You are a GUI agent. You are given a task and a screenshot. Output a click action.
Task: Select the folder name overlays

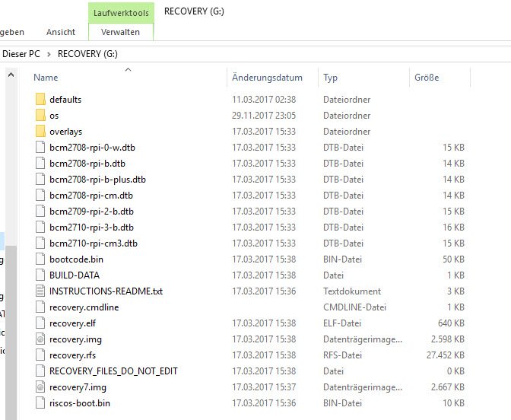pos(66,132)
